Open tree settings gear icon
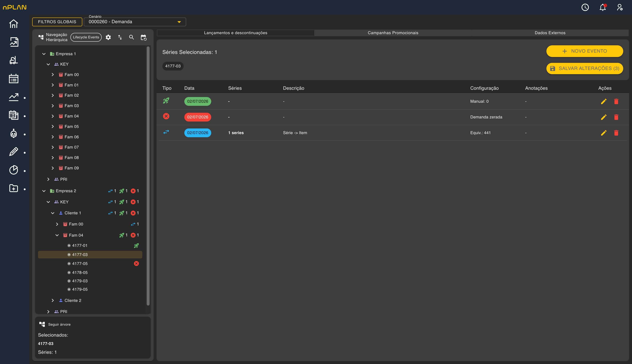 click(108, 37)
